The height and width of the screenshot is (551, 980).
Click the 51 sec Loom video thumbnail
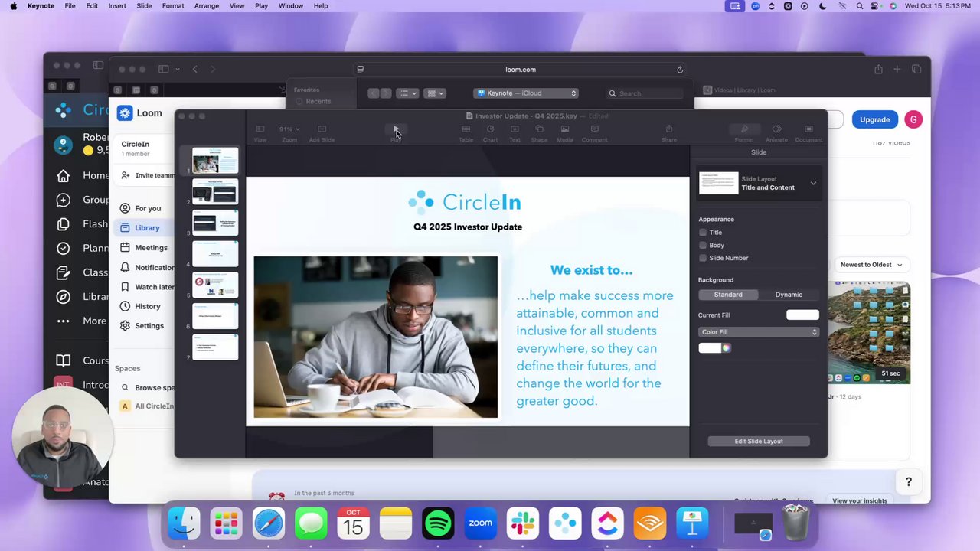[x=869, y=333]
